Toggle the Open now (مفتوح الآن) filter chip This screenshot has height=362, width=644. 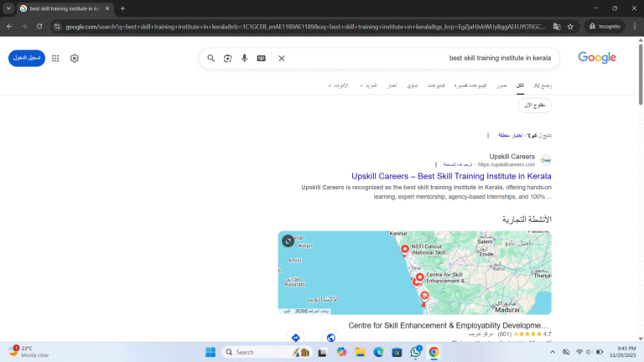click(534, 106)
